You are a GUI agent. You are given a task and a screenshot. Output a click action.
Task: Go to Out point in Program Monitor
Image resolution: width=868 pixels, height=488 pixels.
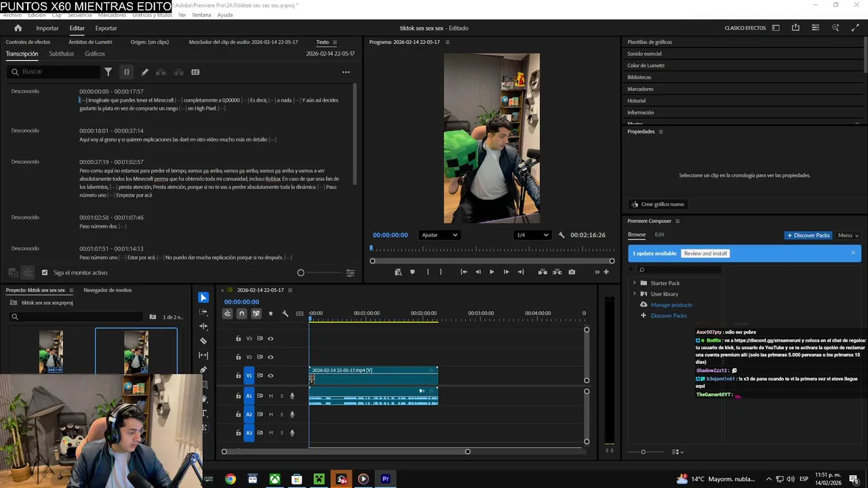pyautogui.click(x=521, y=272)
